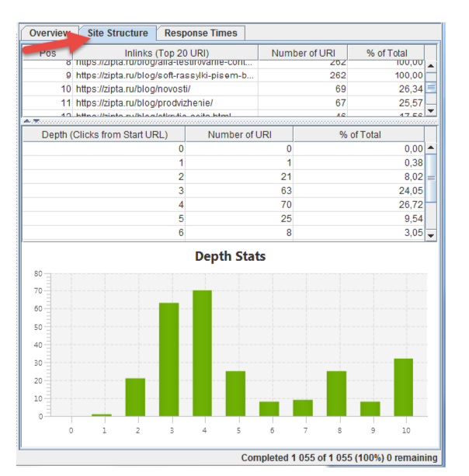Click the Inlinks table scroll-down arrow
The width and height of the screenshot is (469, 476).
pos(431,110)
